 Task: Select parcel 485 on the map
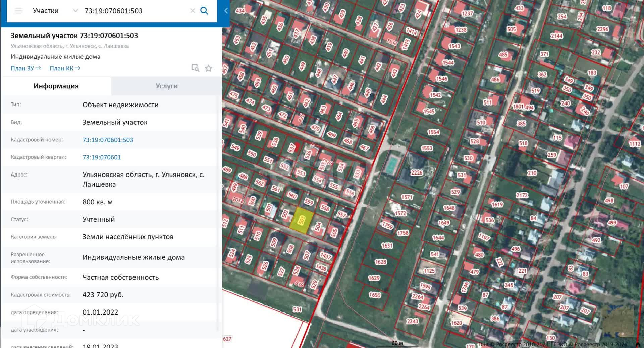(503, 54)
